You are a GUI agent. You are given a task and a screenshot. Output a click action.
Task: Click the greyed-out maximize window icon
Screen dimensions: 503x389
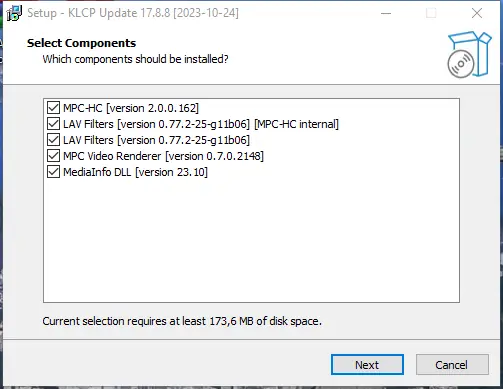coord(431,13)
